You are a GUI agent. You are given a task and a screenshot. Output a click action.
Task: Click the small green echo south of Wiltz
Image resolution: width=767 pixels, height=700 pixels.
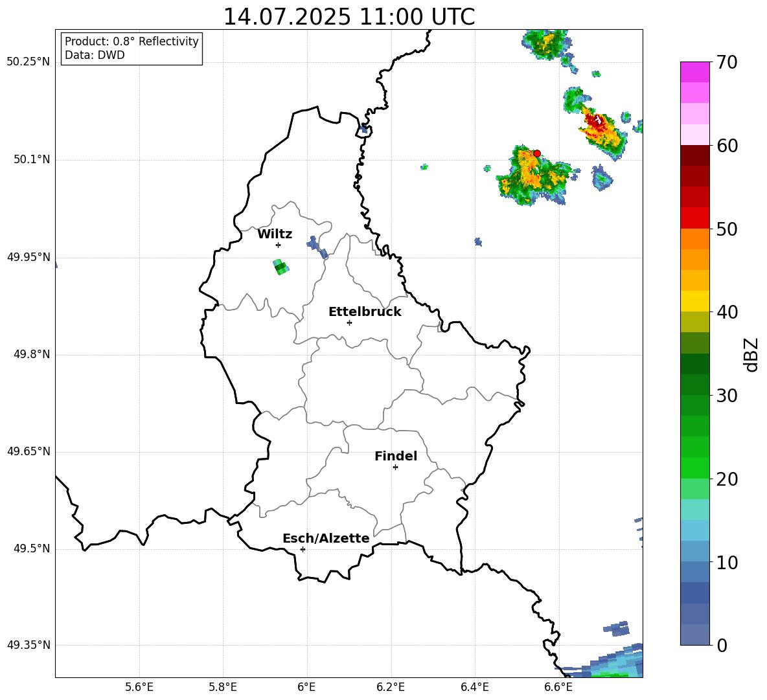(x=280, y=267)
